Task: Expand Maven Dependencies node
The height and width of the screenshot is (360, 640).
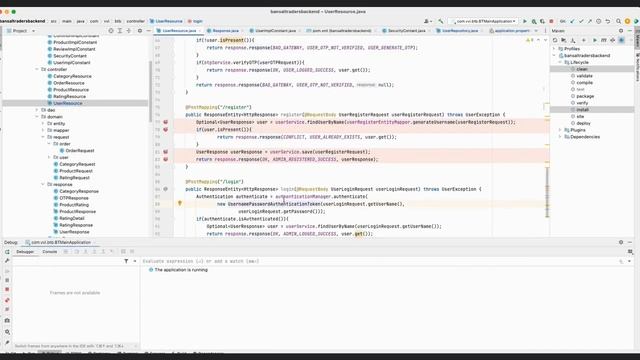Action: click(560, 137)
